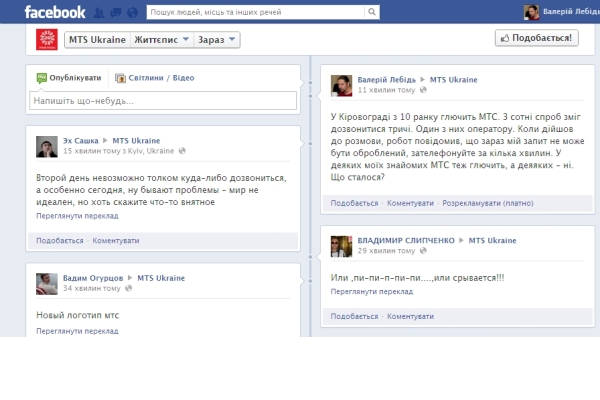Open Эх Сашка profile link
The height and width of the screenshot is (400, 600).
tap(80, 141)
